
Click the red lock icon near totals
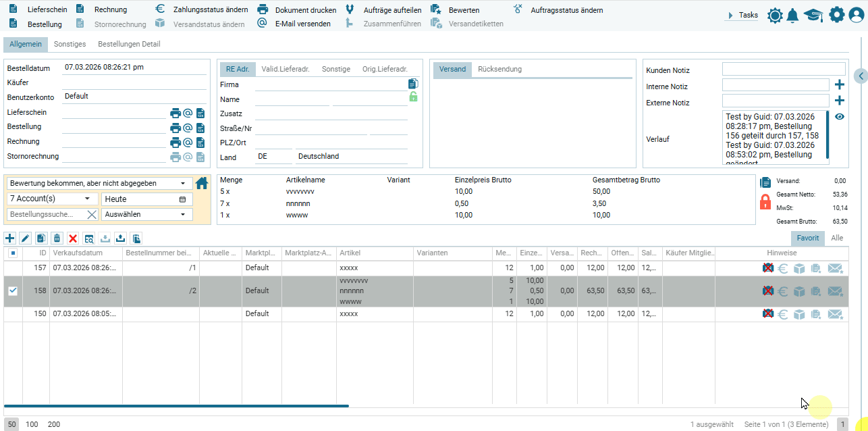click(765, 201)
